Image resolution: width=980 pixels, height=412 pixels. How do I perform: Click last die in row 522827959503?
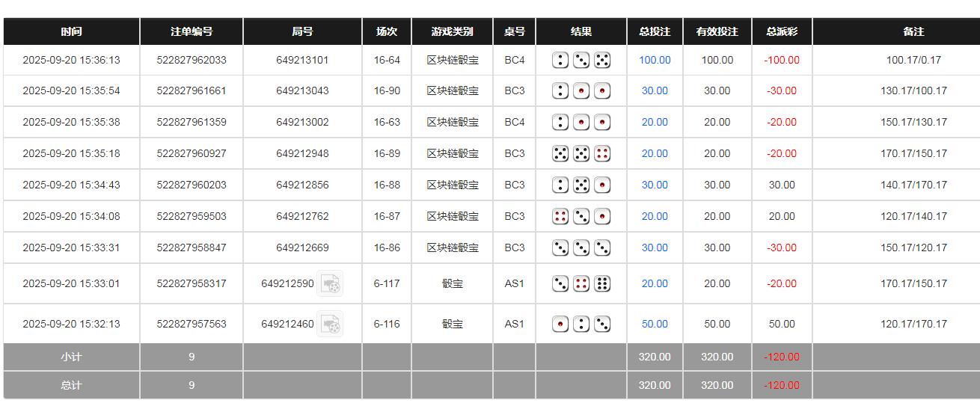click(x=602, y=217)
